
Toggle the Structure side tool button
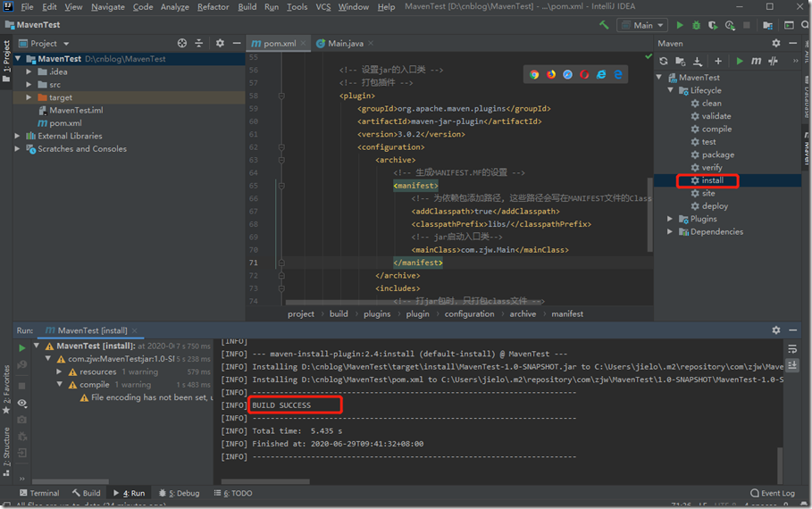click(6, 452)
